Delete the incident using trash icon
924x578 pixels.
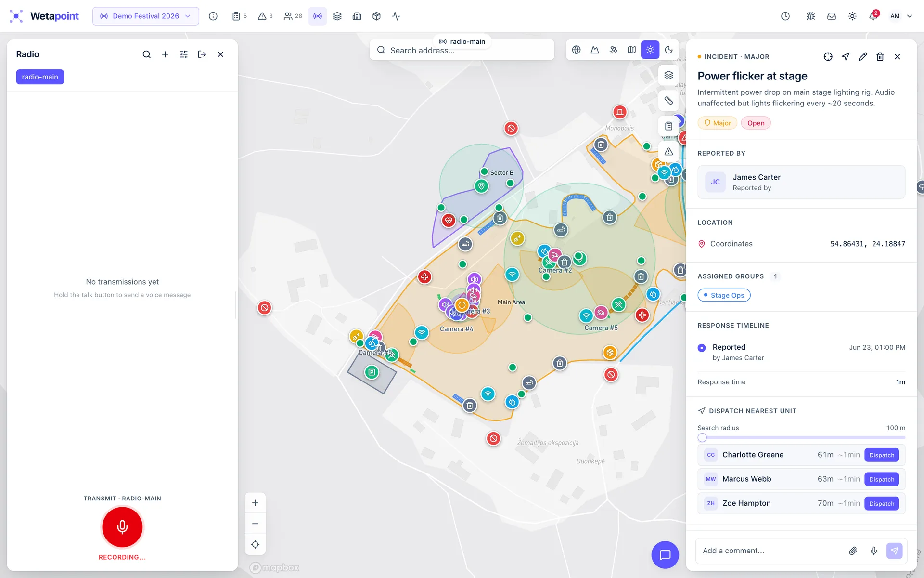(880, 57)
